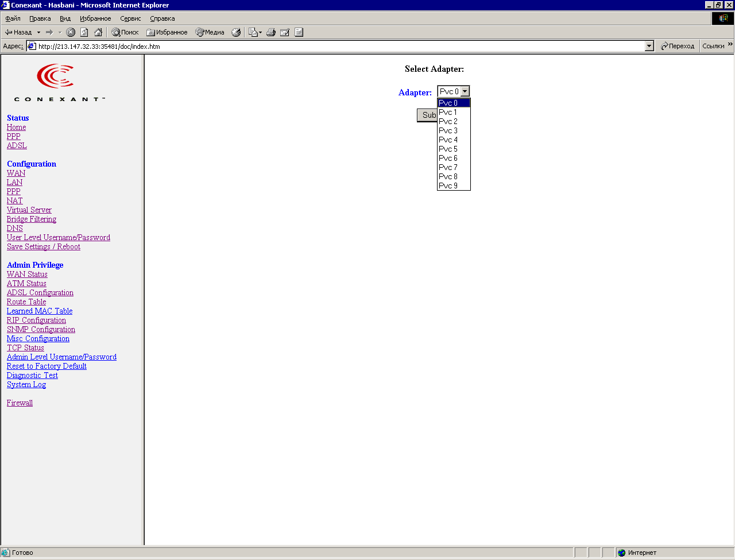The width and height of the screenshot is (735, 560).
Task: Open the Поиск search panel
Action: pos(125,32)
